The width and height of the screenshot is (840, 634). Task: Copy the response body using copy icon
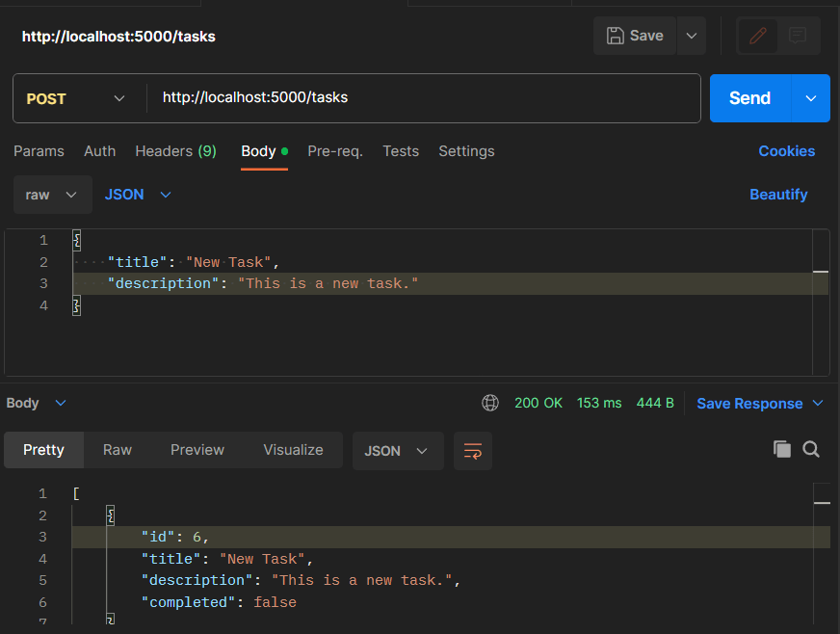click(x=781, y=449)
